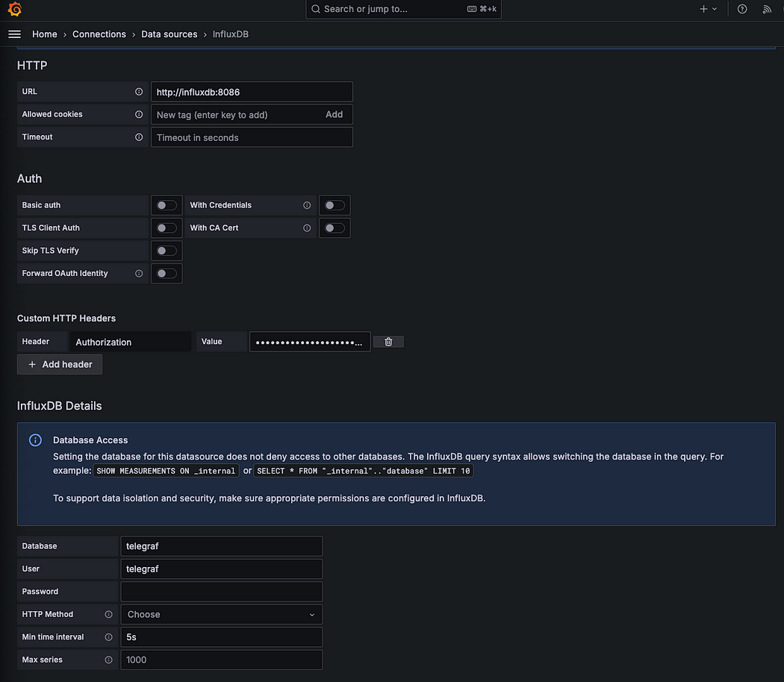This screenshot has width=784, height=682.
Task: Open the HTTP Method Choose dropdown
Action: pyautogui.click(x=222, y=615)
